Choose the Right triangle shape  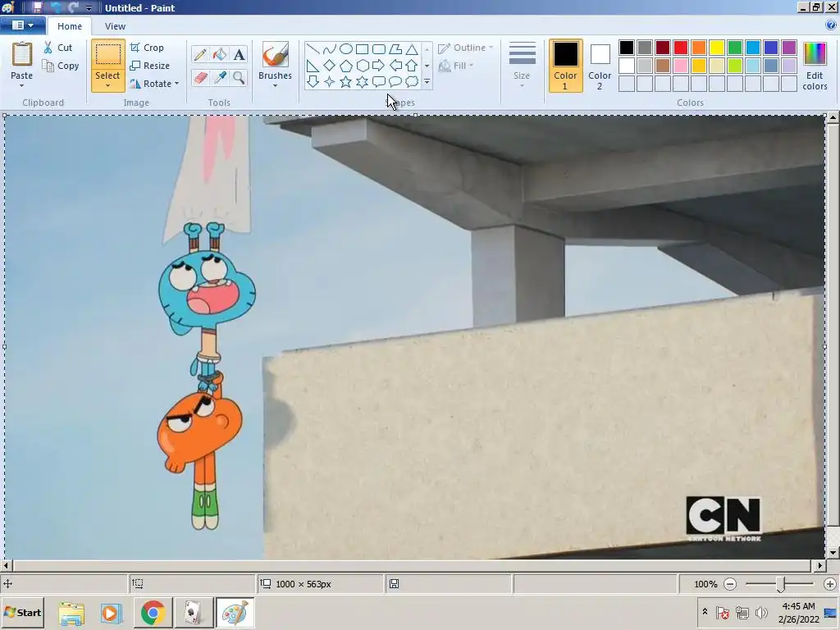click(313, 66)
